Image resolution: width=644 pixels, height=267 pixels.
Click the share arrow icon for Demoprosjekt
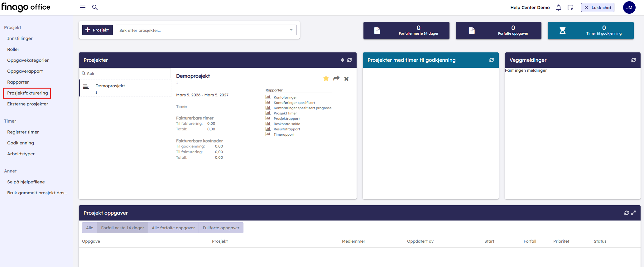(336, 79)
